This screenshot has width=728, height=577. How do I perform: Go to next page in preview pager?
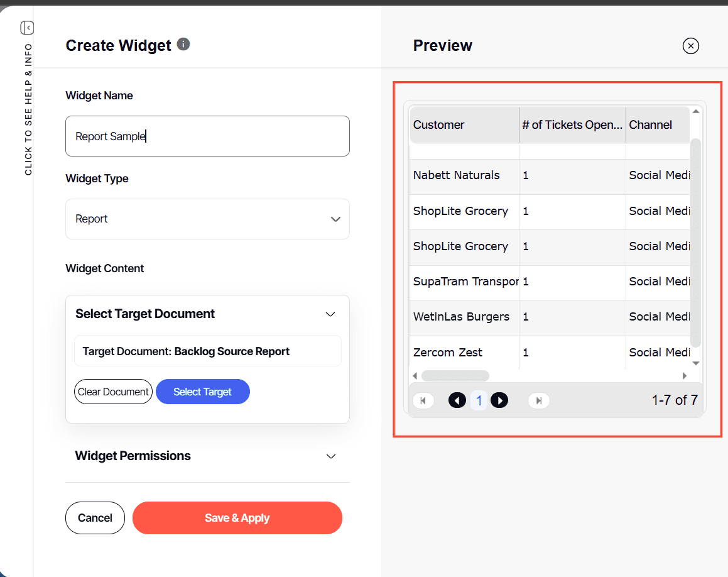[499, 400]
